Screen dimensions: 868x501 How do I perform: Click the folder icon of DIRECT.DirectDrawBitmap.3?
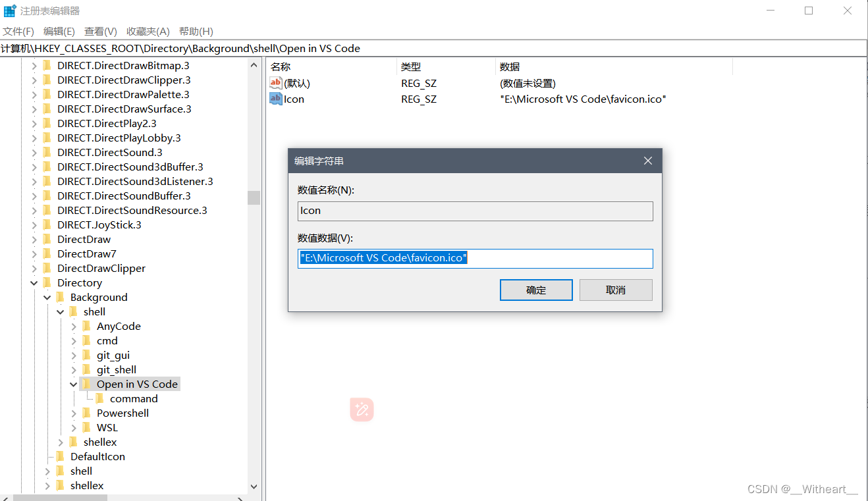47,65
